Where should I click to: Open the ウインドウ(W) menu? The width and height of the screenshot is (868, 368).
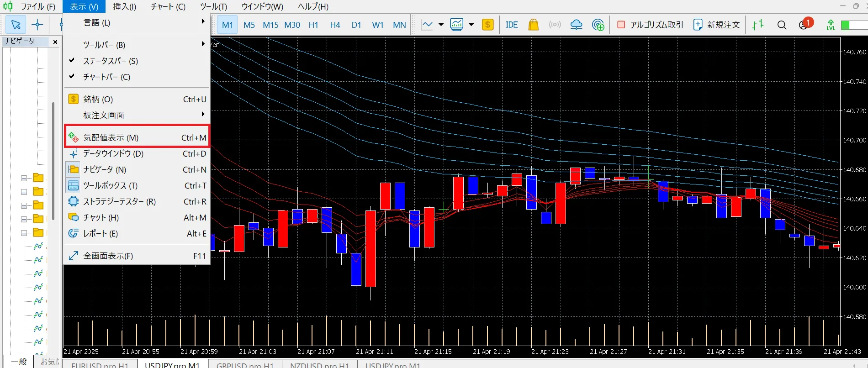(x=262, y=6)
